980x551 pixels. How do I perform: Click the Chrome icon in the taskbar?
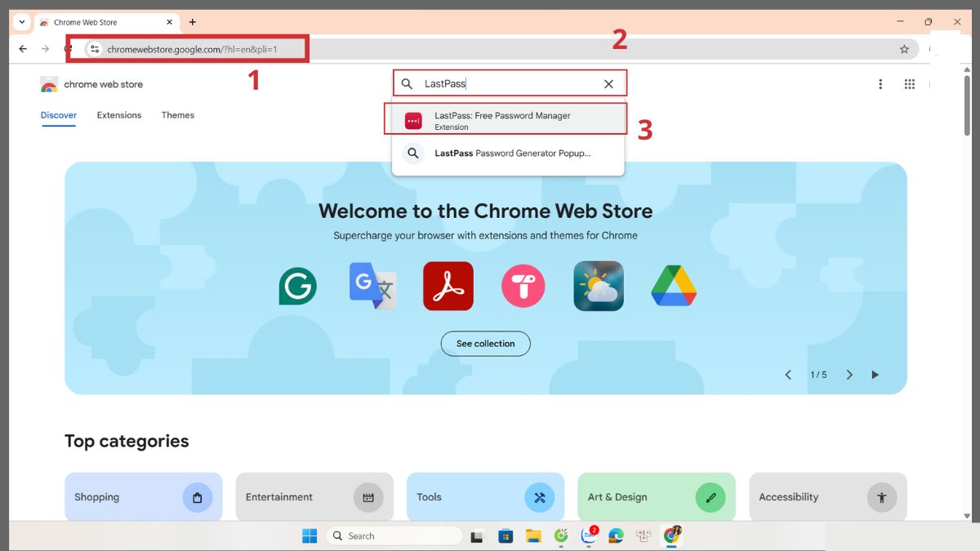click(672, 535)
